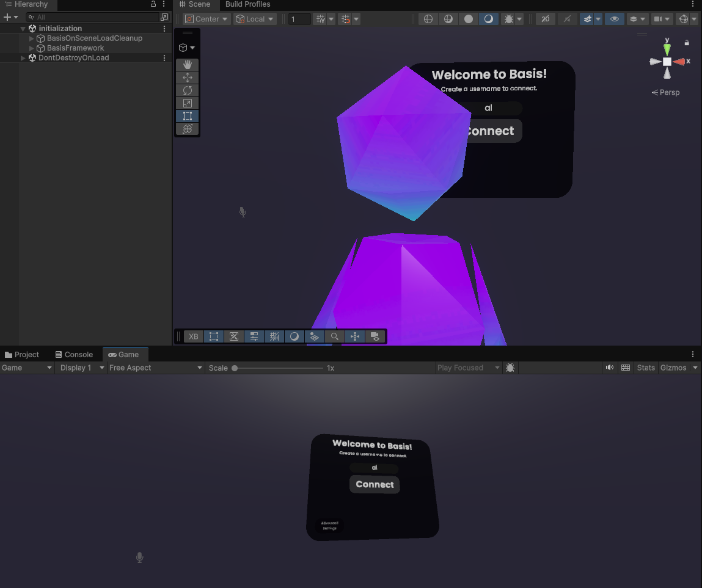This screenshot has height=588, width=702.
Task: Click the Stats button in the Game view
Action: pyautogui.click(x=646, y=368)
